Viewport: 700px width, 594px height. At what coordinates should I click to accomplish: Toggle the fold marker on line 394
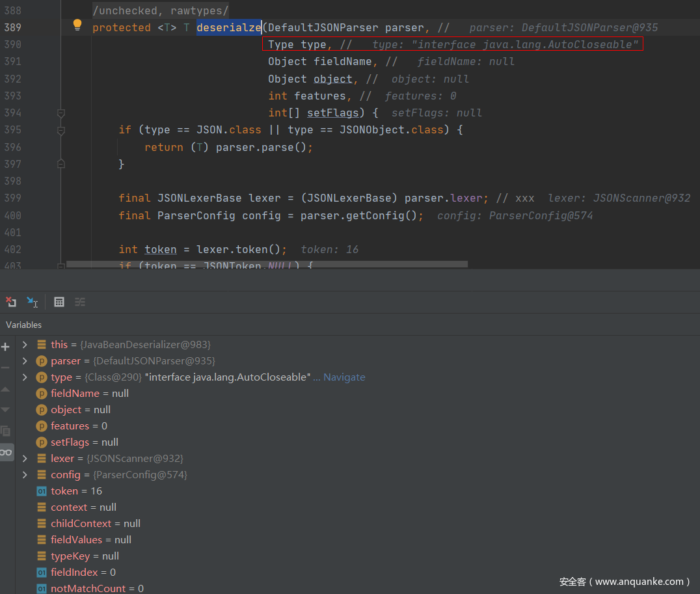click(x=61, y=113)
